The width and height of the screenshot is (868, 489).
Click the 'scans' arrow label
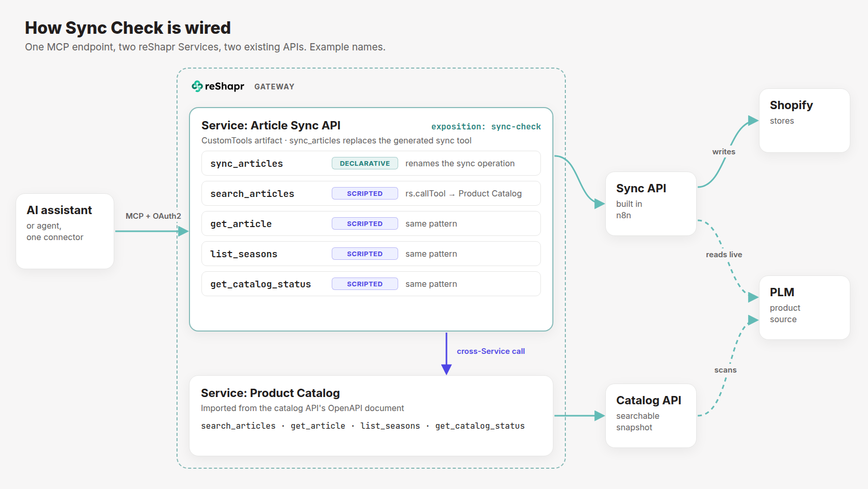[x=725, y=370]
